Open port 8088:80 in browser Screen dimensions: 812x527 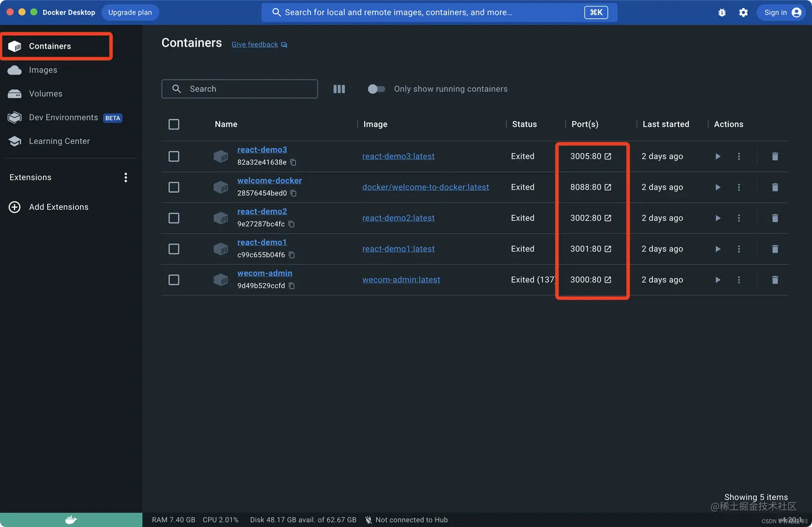pyautogui.click(x=608, y=187)
